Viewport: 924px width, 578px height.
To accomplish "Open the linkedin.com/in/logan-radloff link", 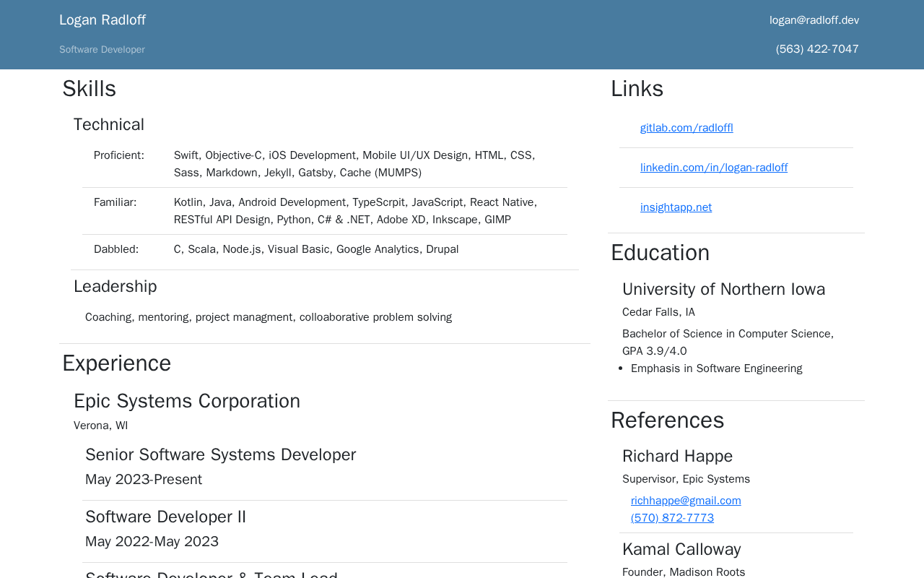I will [713, 168].
